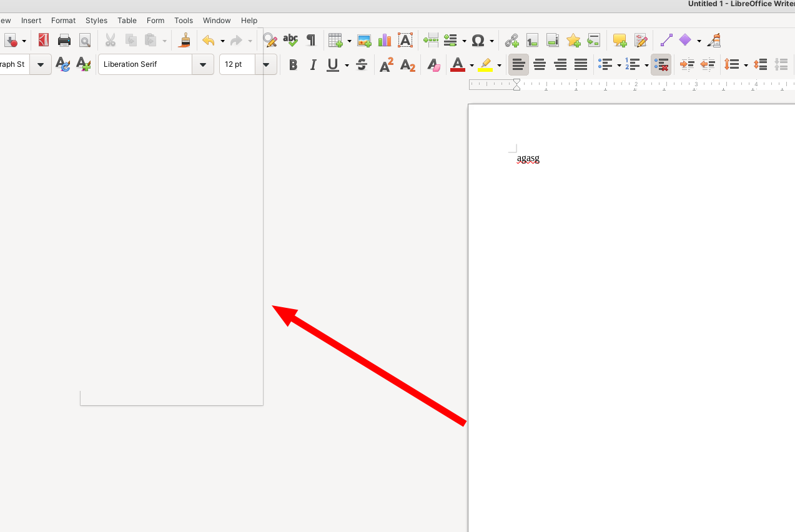Center text horizontally

pos(540,64)
